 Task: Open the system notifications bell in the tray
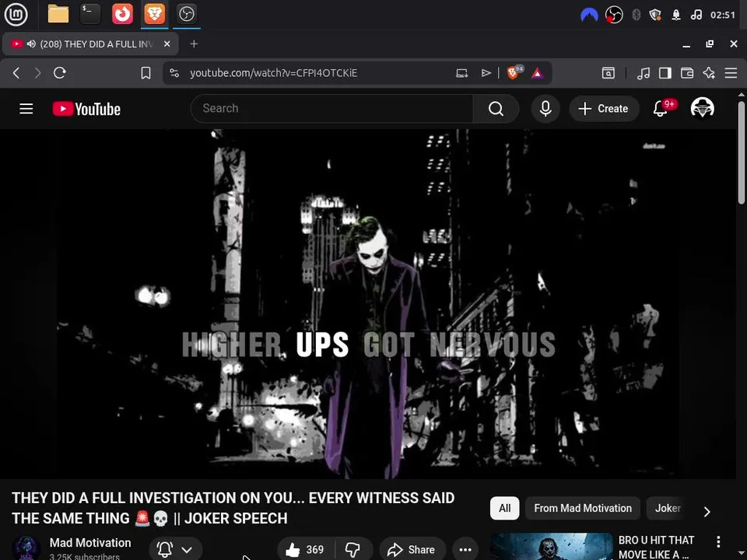[675, 15]
